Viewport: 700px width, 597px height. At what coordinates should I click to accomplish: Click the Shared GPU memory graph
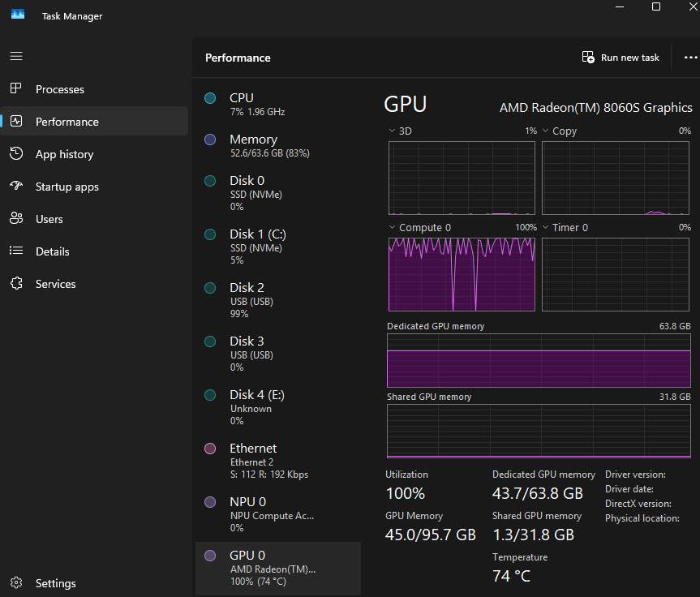pos(539,431)
